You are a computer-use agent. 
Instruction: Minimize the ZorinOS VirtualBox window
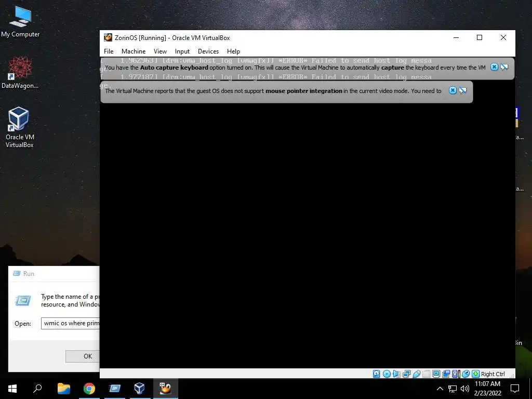click(456, 37)
